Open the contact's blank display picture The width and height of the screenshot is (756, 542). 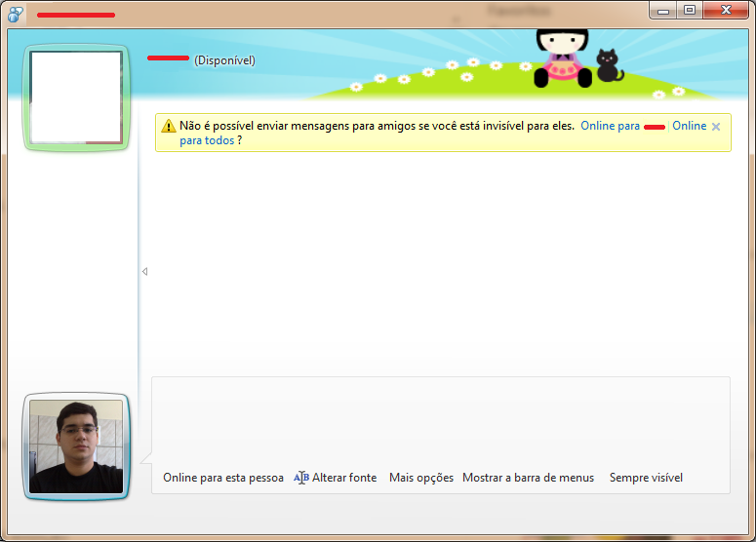pos(76,97)
